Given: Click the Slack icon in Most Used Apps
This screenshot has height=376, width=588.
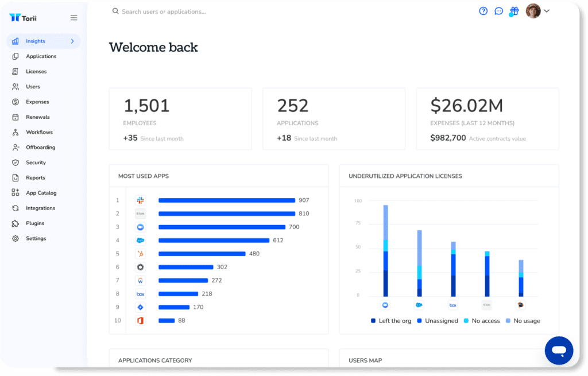Looking at the screenshot, I should [x=140, y=200].
